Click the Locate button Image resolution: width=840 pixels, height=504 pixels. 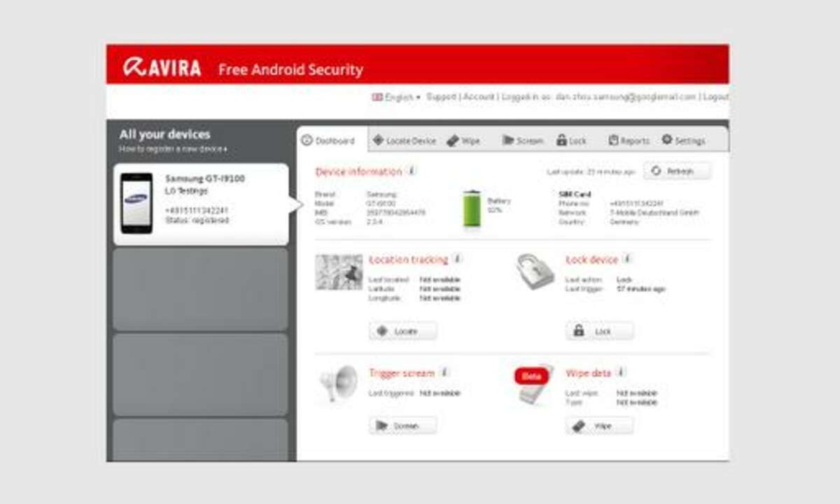point(403,331)
